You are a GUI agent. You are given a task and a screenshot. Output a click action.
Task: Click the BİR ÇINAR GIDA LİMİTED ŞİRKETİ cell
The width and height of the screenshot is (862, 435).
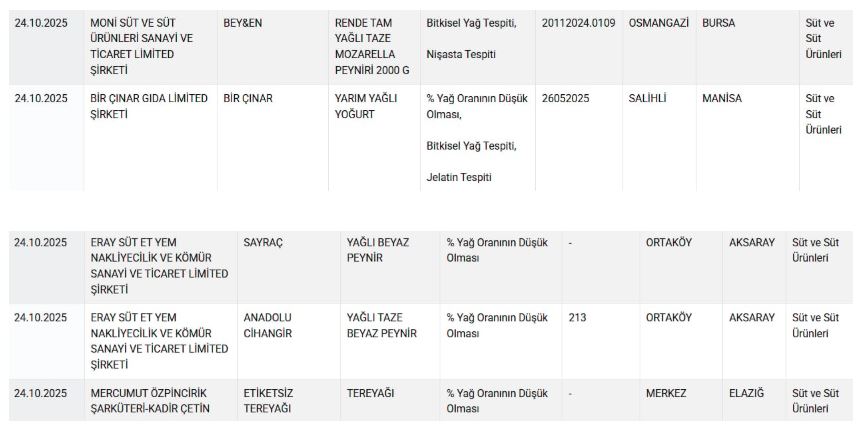point(140,107)
